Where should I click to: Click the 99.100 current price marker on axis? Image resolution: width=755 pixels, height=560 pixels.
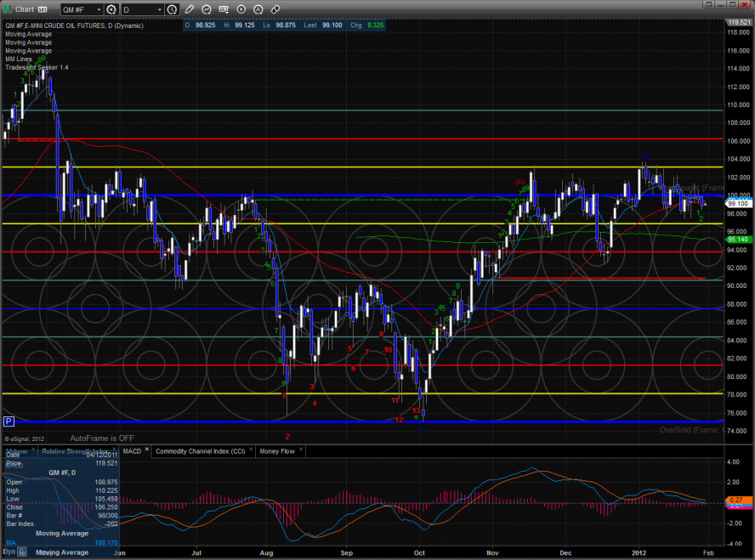[x=738, y=203]
